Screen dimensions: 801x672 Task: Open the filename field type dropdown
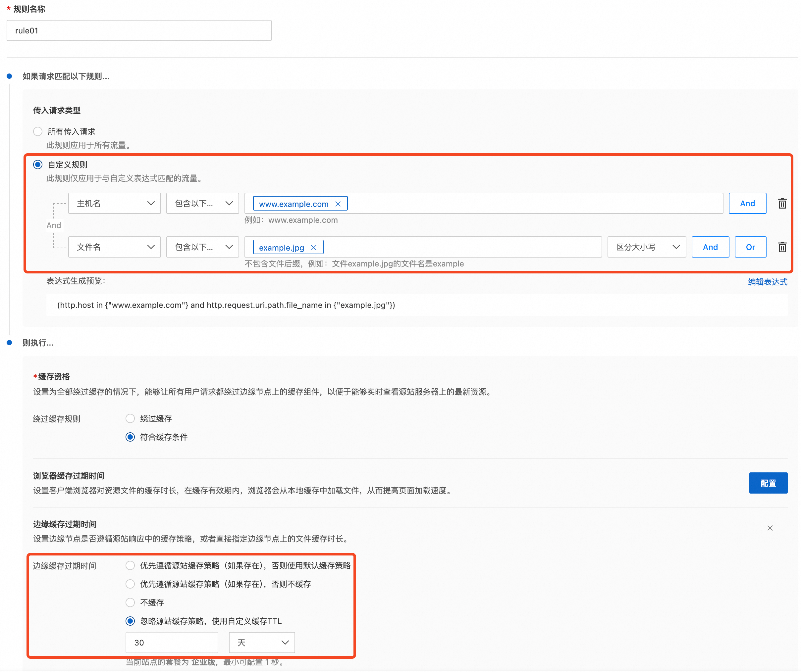pos(114,247)
